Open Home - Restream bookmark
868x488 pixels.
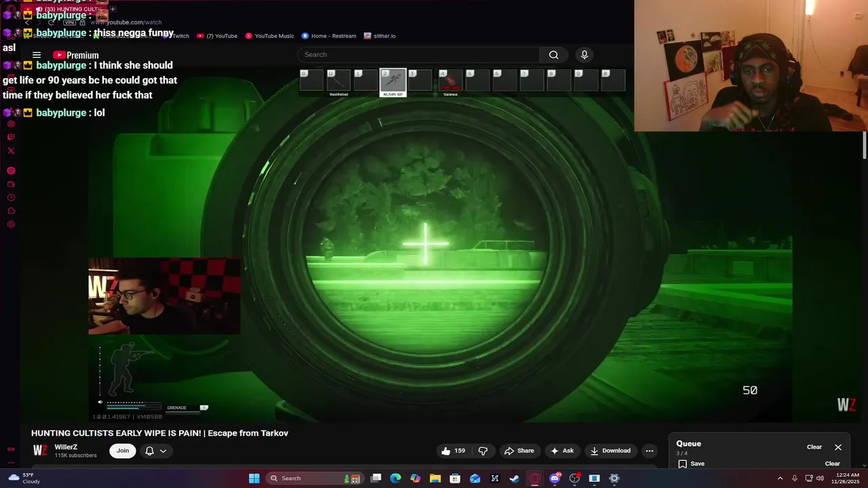(329, 36)
